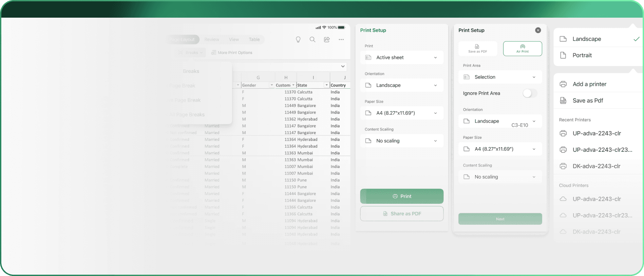This screenshot has width=644, height=276.
Task: Open the State column filter arrow
Action: click(327, 85)
